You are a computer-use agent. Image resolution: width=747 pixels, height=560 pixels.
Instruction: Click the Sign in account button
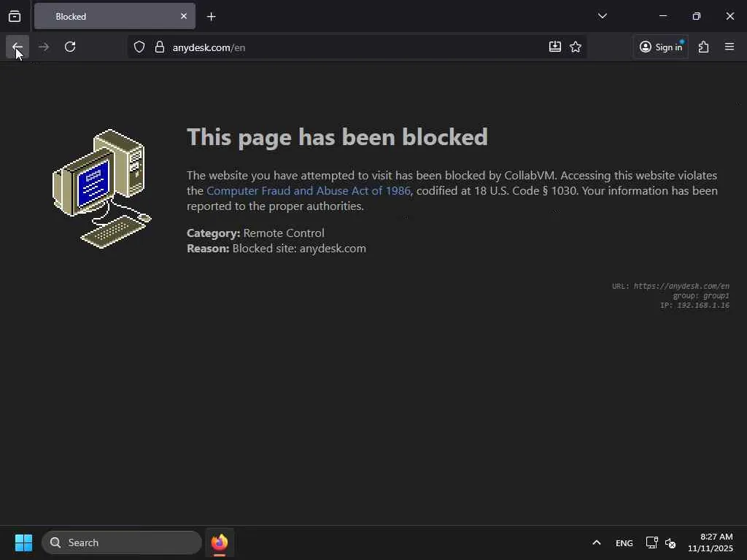click(x=661, y=47)
